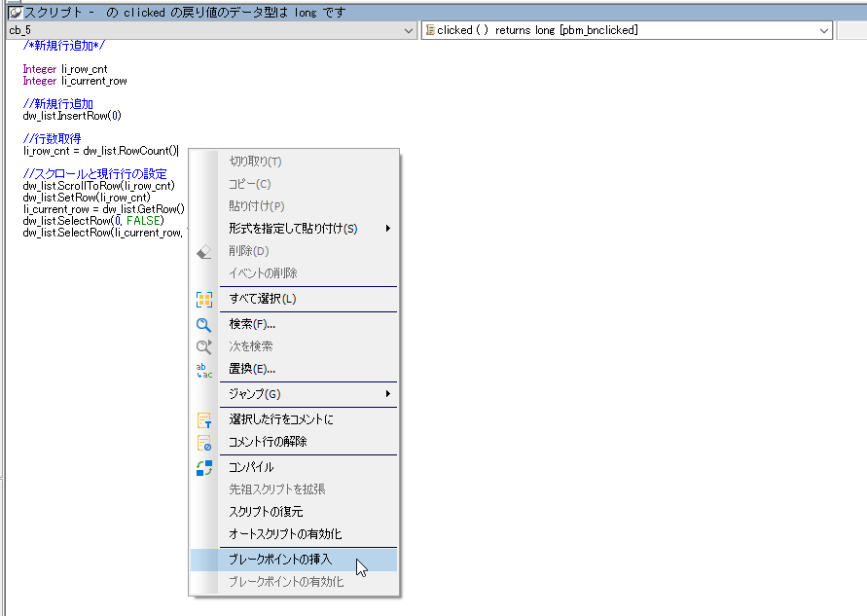Screen dimensions: 867x616
Task: Click the find-next icon beside 次を検索
Action: (x=203, y=346)
